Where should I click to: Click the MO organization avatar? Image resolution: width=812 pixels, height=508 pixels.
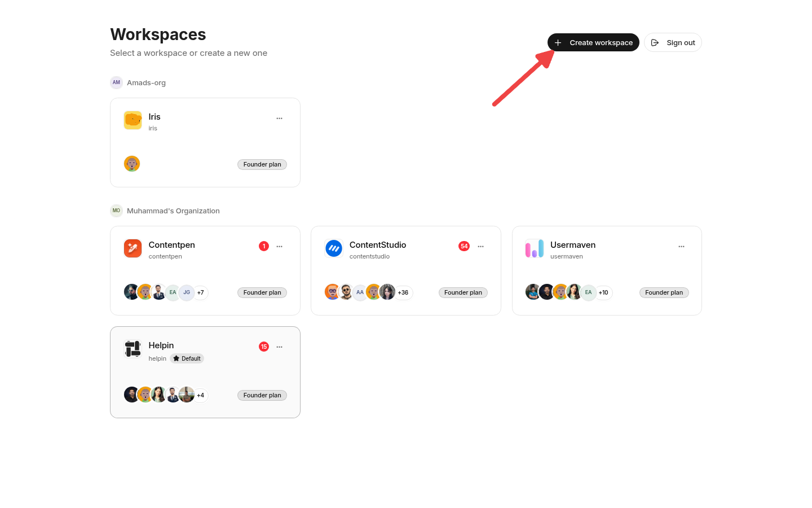pyautogui.click(x=116, y=211)
